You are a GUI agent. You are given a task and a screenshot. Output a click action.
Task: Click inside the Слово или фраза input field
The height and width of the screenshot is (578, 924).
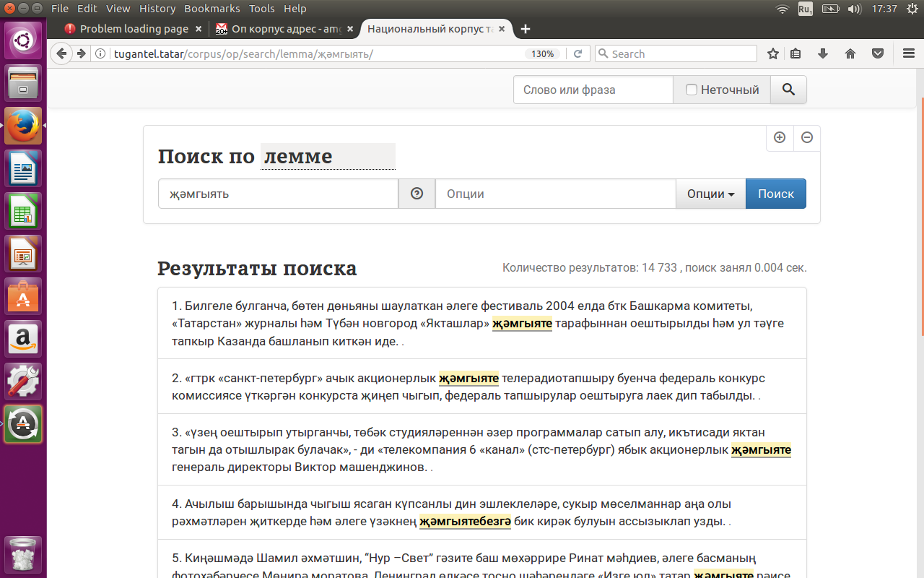pos(592,89)
